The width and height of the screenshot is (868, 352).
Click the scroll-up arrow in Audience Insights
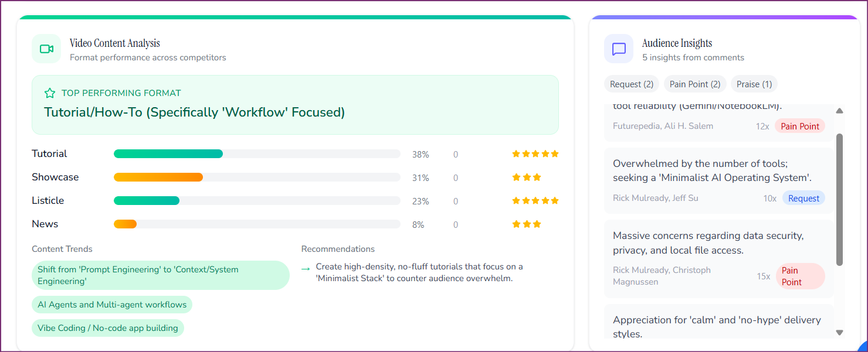coord(840,110)
